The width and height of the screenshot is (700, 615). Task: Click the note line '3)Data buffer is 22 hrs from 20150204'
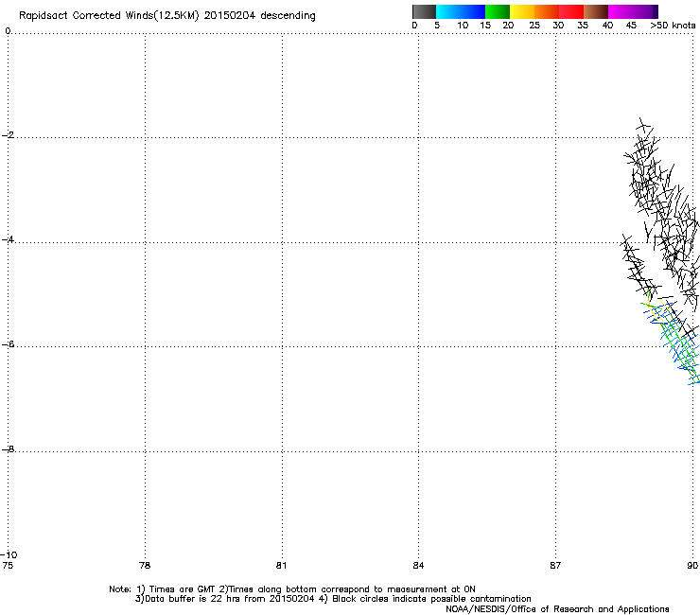point(224,599)
